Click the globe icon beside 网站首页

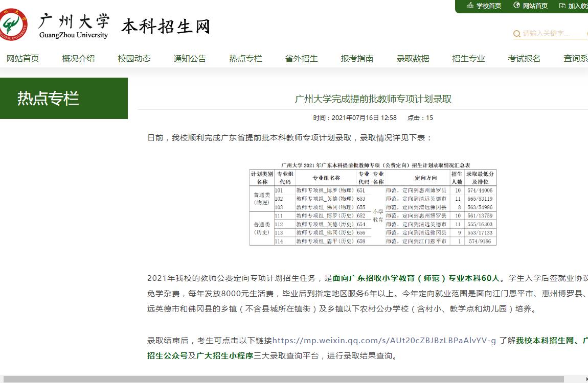coord(516,6)
